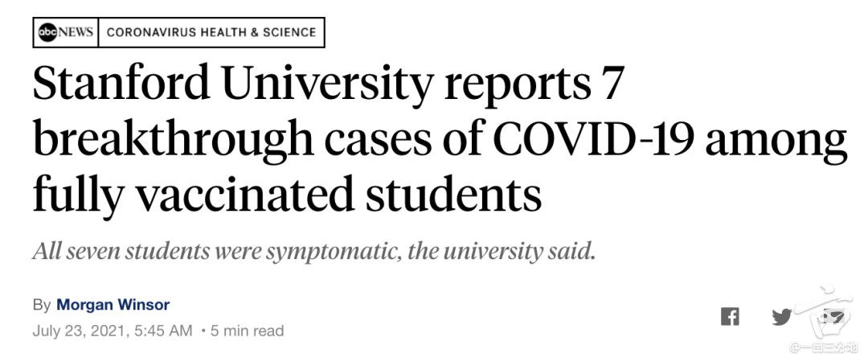Viewport: 868px width, 362px height.
Task: Click 'fully vaccinated students' headline line
Action: (x=287, y=194)
